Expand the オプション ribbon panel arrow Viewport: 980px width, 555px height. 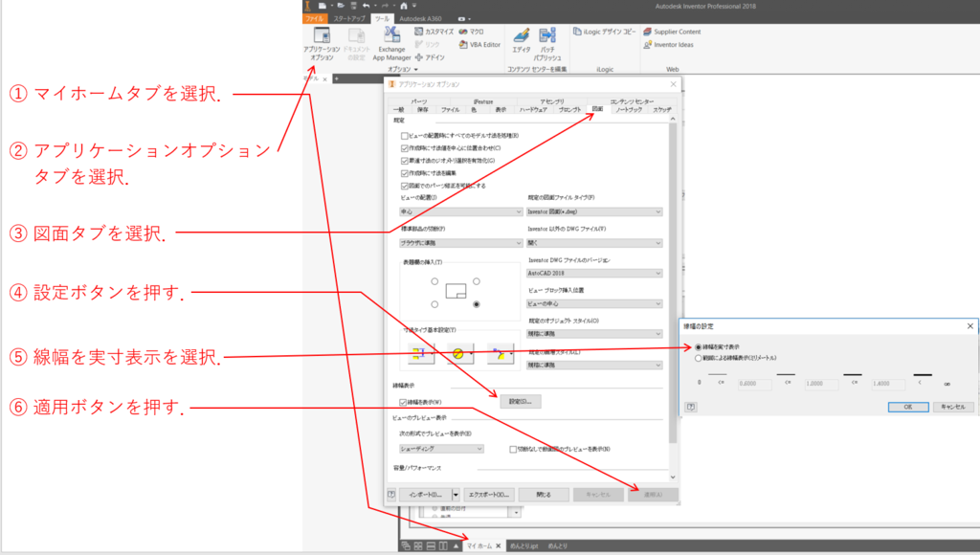point(416,69)
